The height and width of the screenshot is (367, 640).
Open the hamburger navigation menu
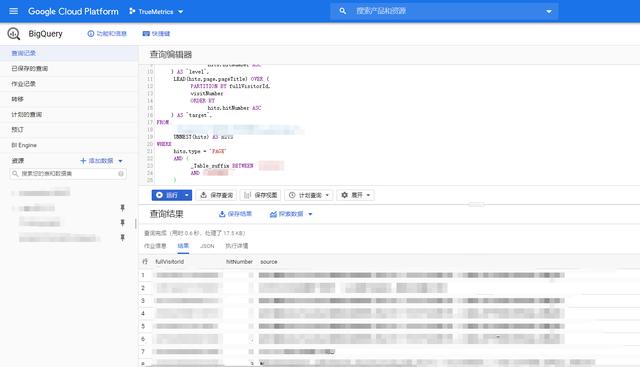tap(13, 11)
